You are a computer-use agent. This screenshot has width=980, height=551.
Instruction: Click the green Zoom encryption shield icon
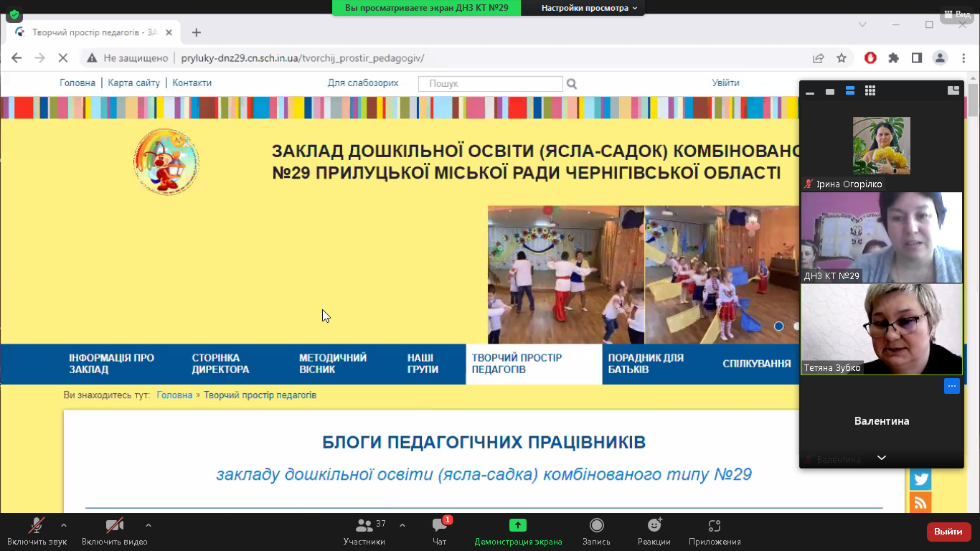[14, 14]
